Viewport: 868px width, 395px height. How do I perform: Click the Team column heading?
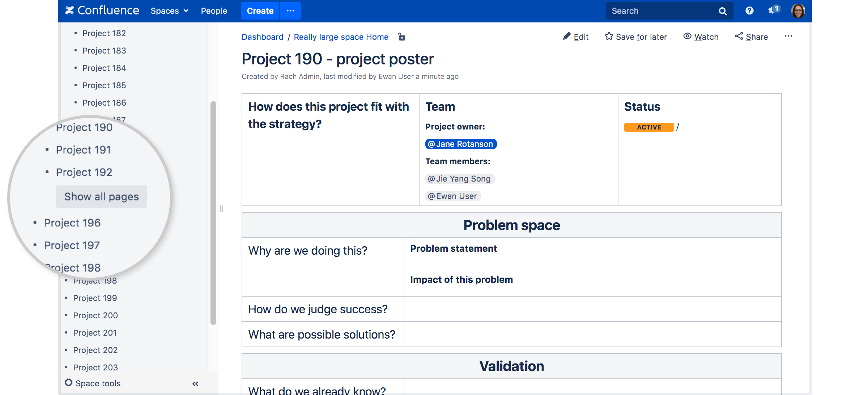(440, 107)
